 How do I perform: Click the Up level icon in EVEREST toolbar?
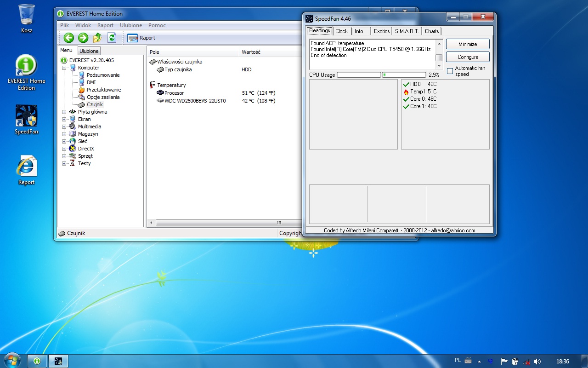point(97,38)
